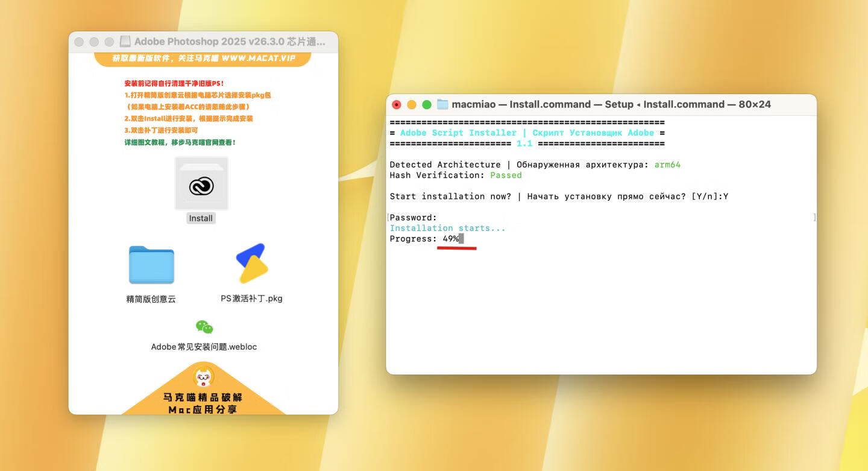Click the Progress 49% text in Terminal
The image size is (868, 471).
(424, 239)
